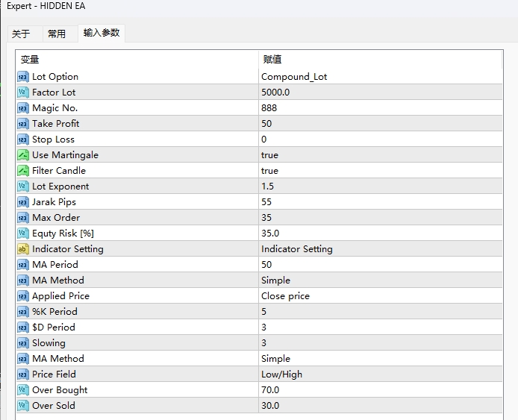518x420 pixels.
Task: Select the Compound_Lot value of Lot Option
Action: 294,77
